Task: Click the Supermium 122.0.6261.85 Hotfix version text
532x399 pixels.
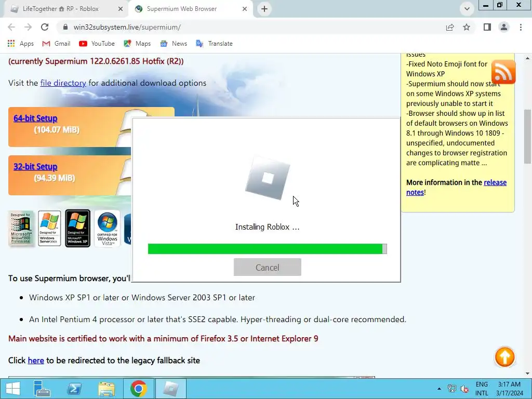Action: tap(96, 61)
